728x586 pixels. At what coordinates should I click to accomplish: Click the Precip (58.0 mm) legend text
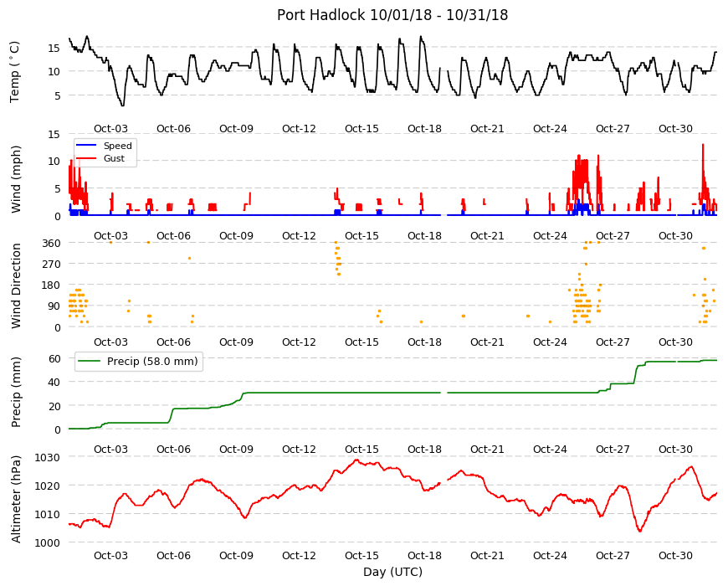point(152,362)
